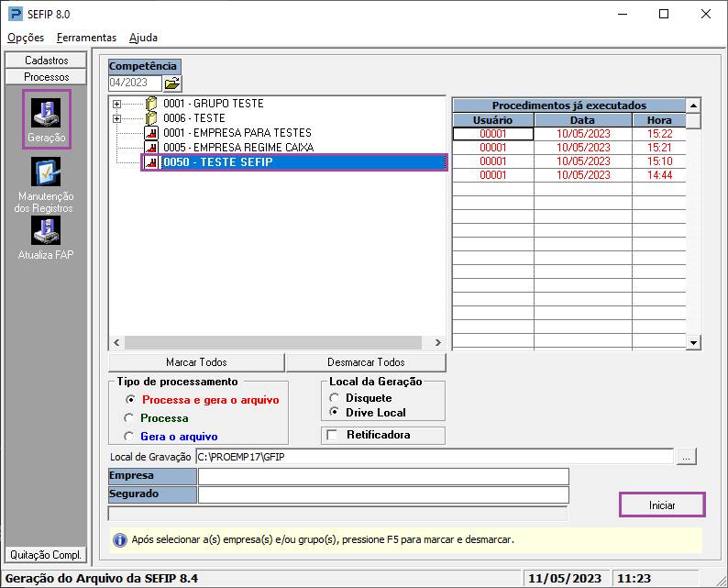This screenshot has height=588, width=728.
Task: Click date 10/05/2023 in the 14:44 row
Action: tap(583, 175)
